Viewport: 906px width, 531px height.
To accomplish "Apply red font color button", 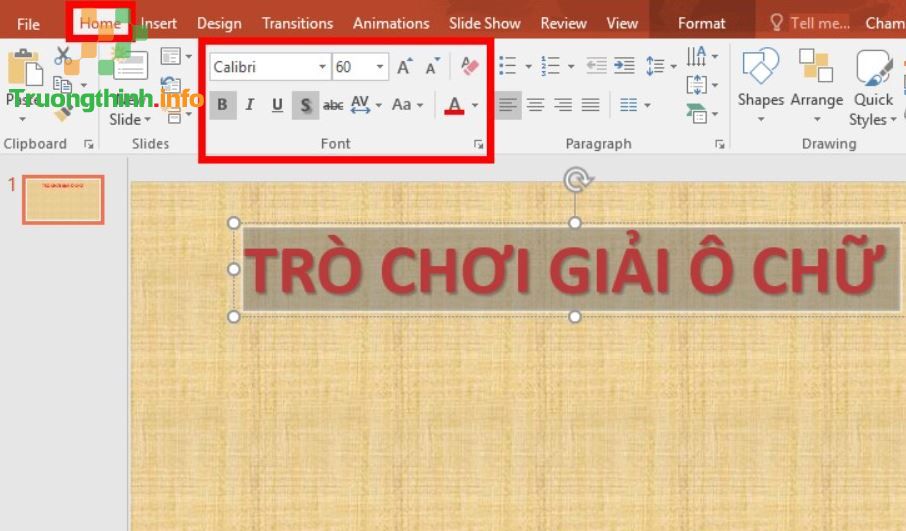I will (454, 105).
